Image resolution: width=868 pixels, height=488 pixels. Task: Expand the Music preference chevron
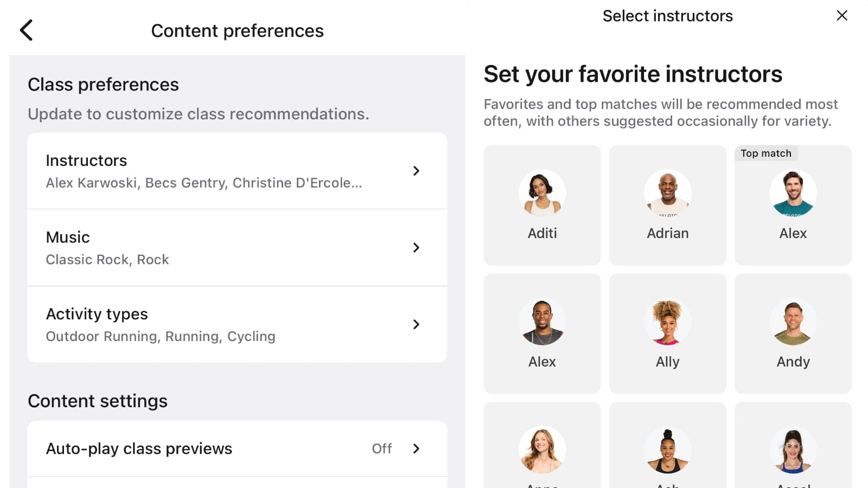(416, 247)
